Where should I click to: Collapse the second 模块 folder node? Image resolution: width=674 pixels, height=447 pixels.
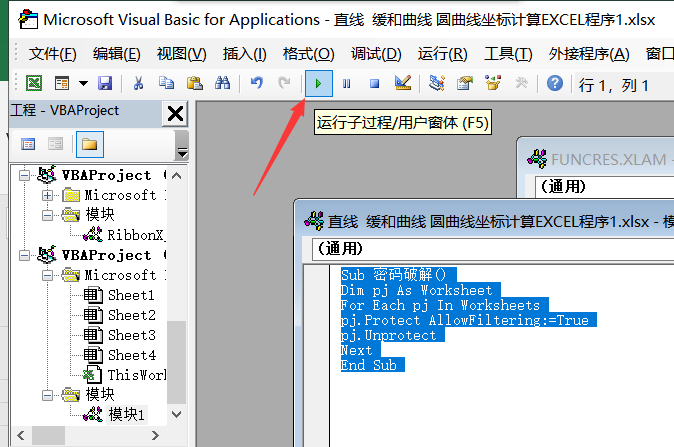point(47,395)
